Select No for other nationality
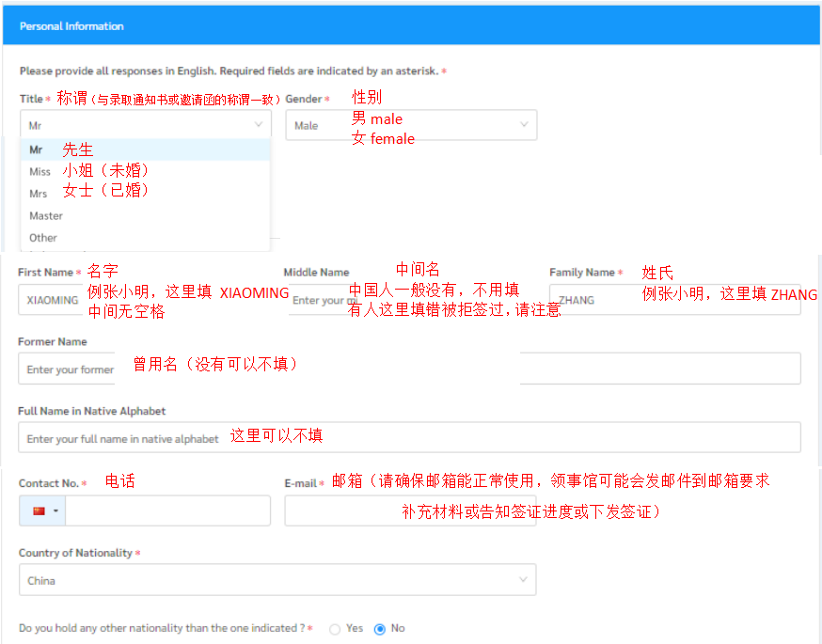Screen dimensions: 822x644 380,629
